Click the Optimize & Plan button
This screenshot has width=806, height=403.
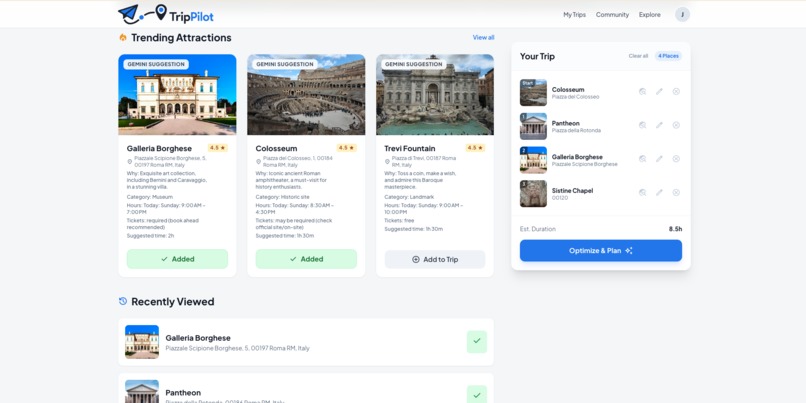point(601,250)
